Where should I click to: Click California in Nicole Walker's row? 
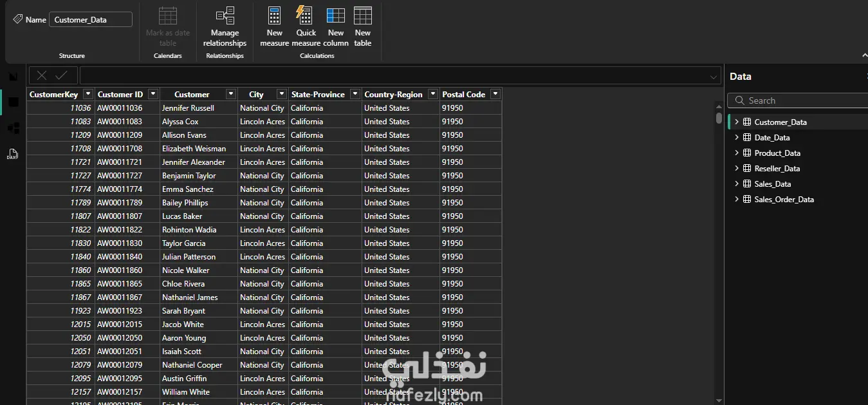coord(325,270)
